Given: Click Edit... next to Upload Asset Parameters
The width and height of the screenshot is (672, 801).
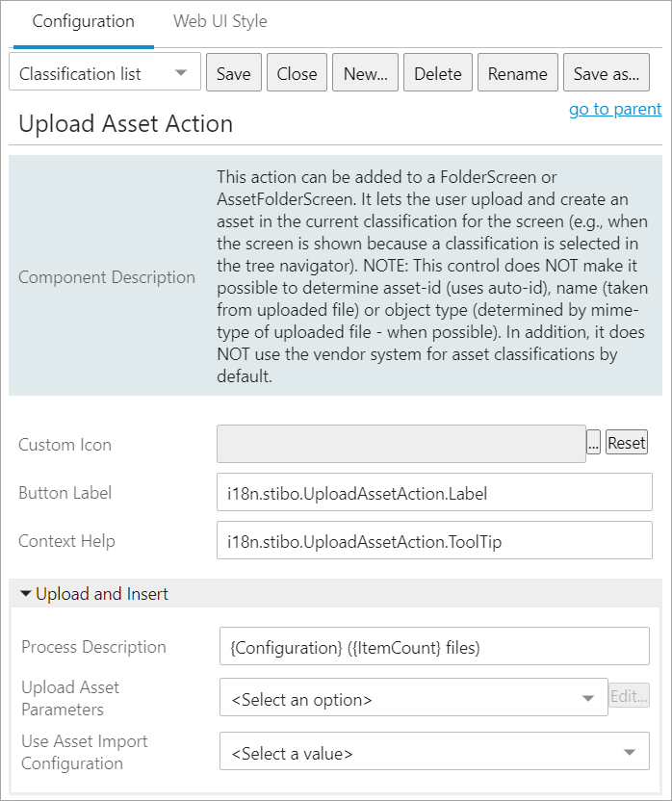Looking at the screenshot, I should (x=629, y=696).
